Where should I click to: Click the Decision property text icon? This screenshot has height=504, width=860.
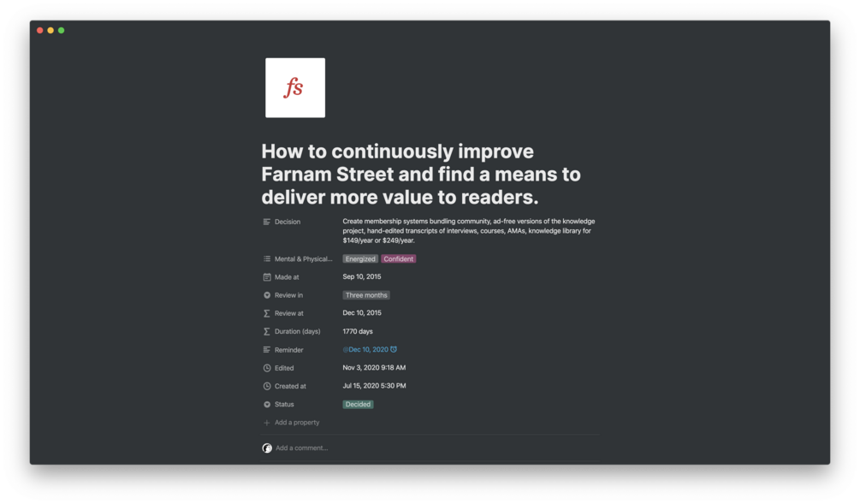(x=266, y=222)
